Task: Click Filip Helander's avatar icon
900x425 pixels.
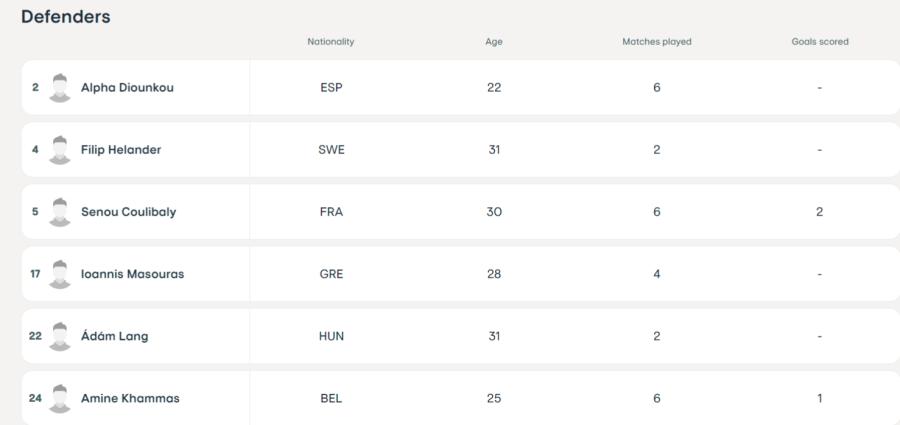Action: click(x=60, y=150)
